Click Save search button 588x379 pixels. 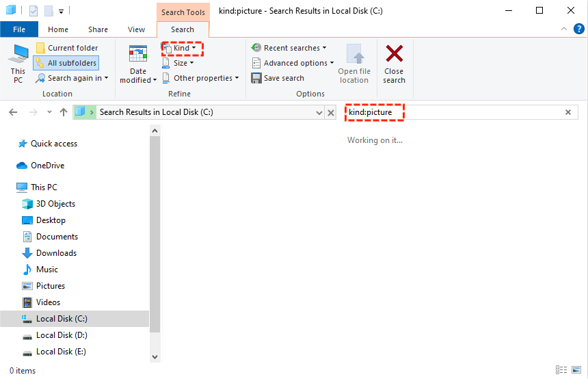tap(278, 78)
